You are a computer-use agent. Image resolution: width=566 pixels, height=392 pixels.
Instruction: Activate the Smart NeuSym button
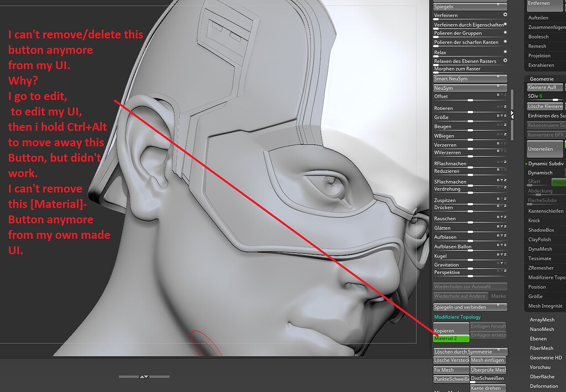click(x=469, y=78)
